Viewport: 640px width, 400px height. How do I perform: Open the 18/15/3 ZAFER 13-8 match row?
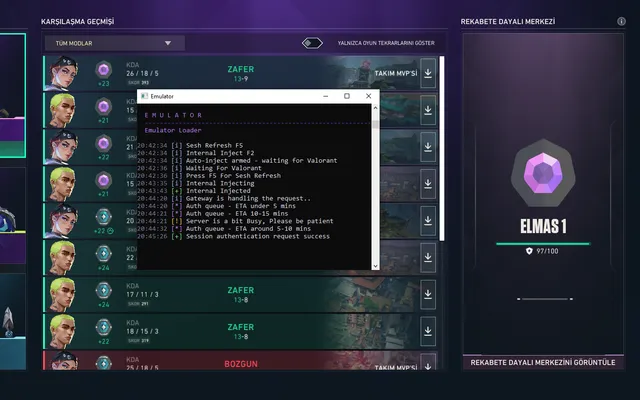tap(240, 331)
